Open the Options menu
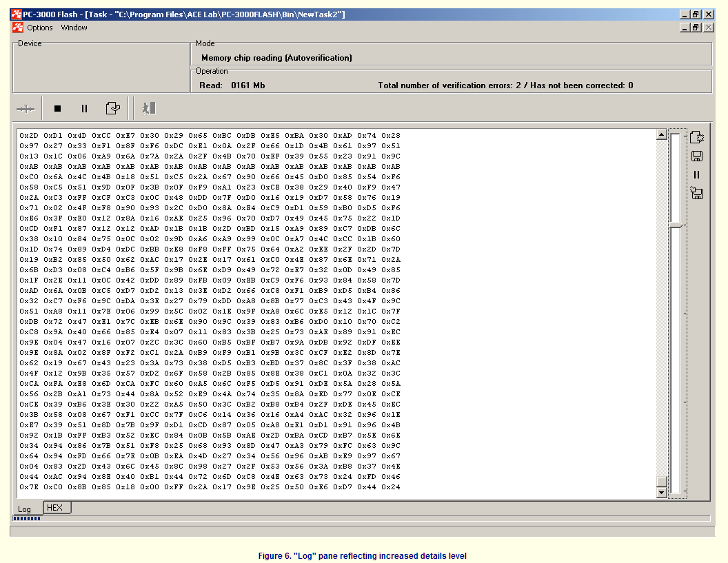728x563 pixels. point(40,28)
